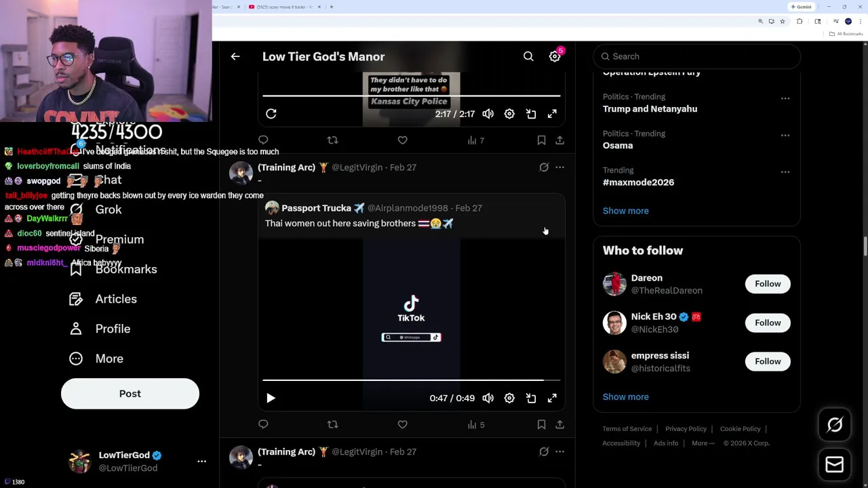Image resolution: width=868 pixels, height=488 pixels.
Task: Go back from Low Tier God's Manor
Action: (x=235, y=57)
